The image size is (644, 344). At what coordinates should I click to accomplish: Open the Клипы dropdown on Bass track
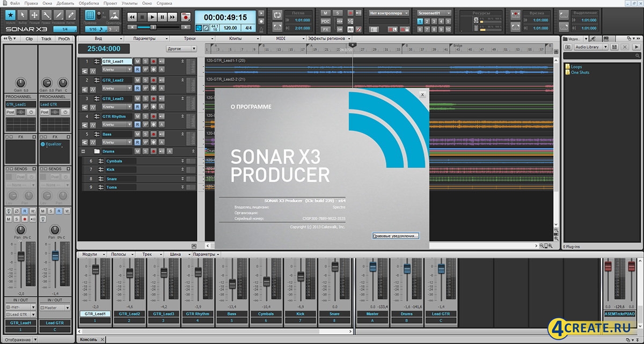coord(116,142)
